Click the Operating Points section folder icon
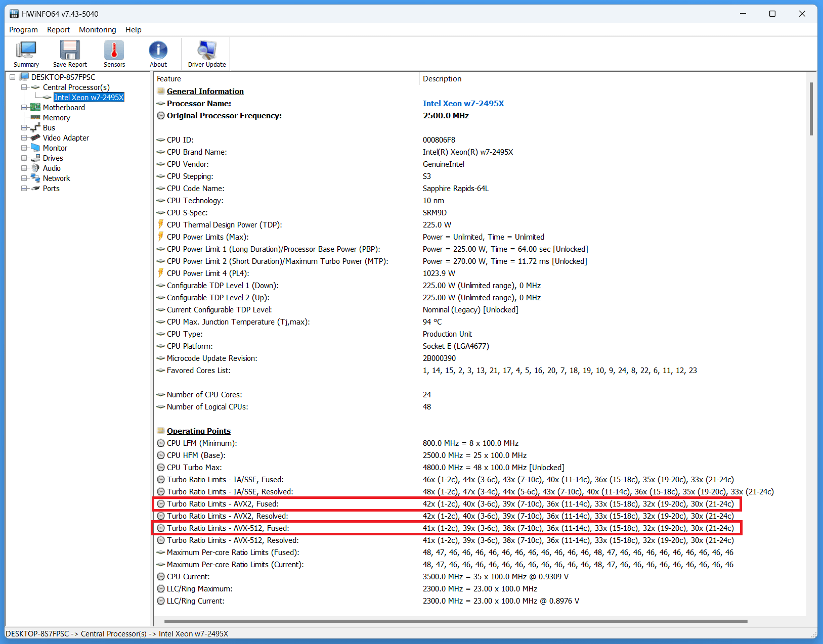Image resolution: width=823 pixels, height=644 pixels. pyautogui.click(x=161, y=431)
